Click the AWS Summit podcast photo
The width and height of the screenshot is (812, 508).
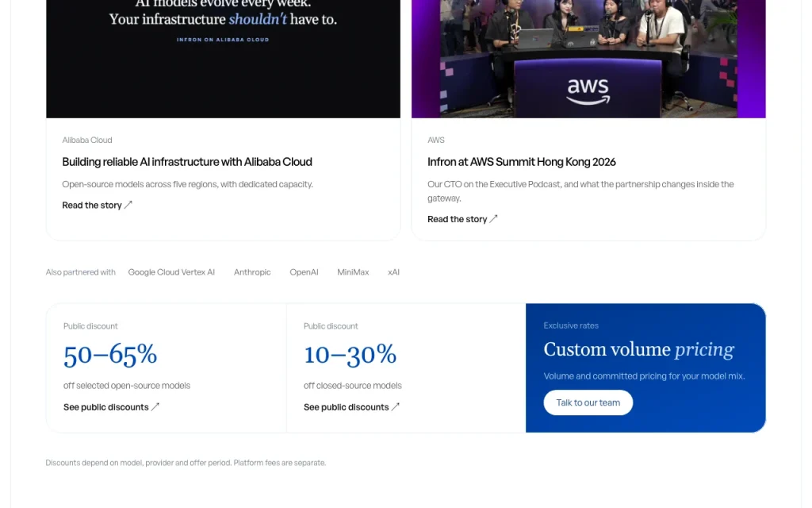[x=588, y=59]
